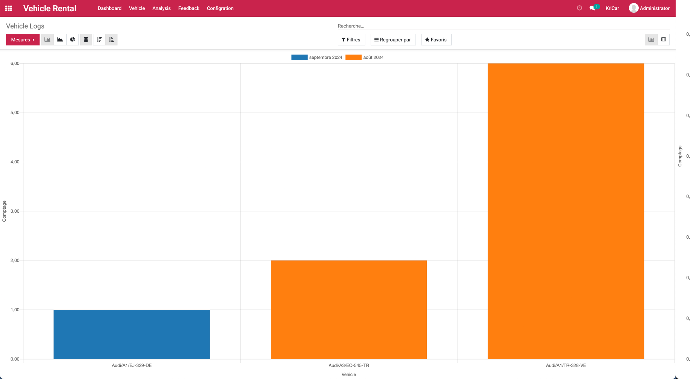
Task: Click the middle orange bar
Action: pos(349,309)
